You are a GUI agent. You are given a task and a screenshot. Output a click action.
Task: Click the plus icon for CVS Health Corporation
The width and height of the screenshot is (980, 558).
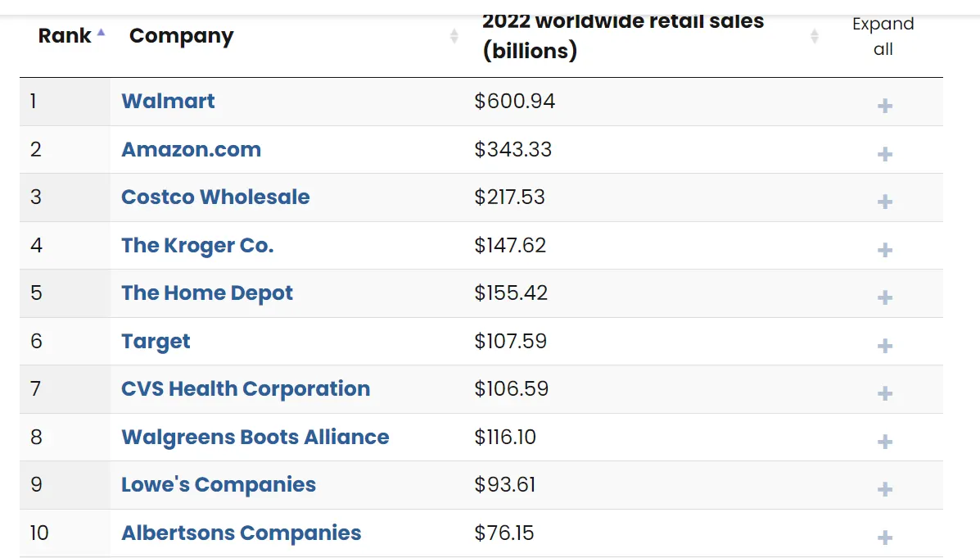(884, 393)
